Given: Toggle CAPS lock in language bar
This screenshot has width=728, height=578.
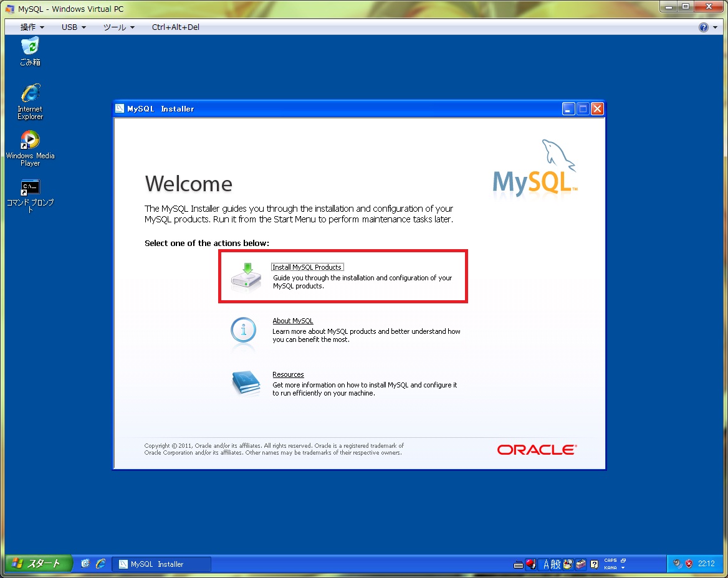Looking at the screenshot, I should [611, 561].
